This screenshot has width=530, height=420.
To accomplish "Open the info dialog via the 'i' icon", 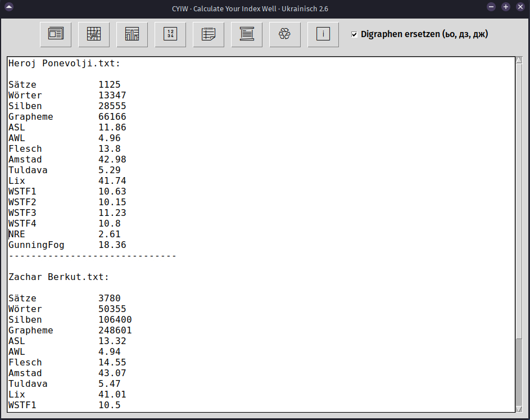I will [x=323, y=34].
